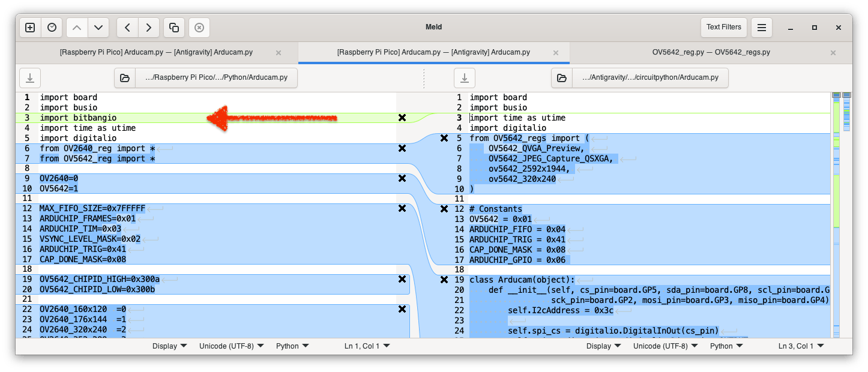
Task: Click the stop/cancel circle icon
Action: coord(199,28)
